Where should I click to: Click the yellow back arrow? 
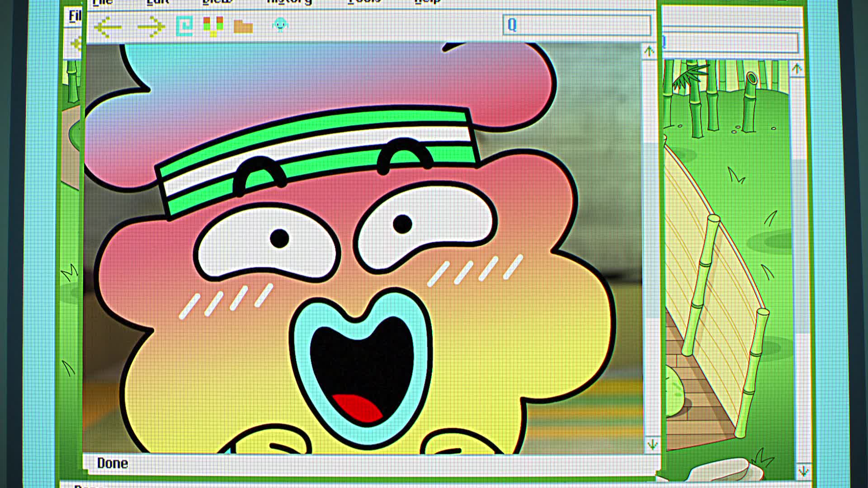pos(108,27)
